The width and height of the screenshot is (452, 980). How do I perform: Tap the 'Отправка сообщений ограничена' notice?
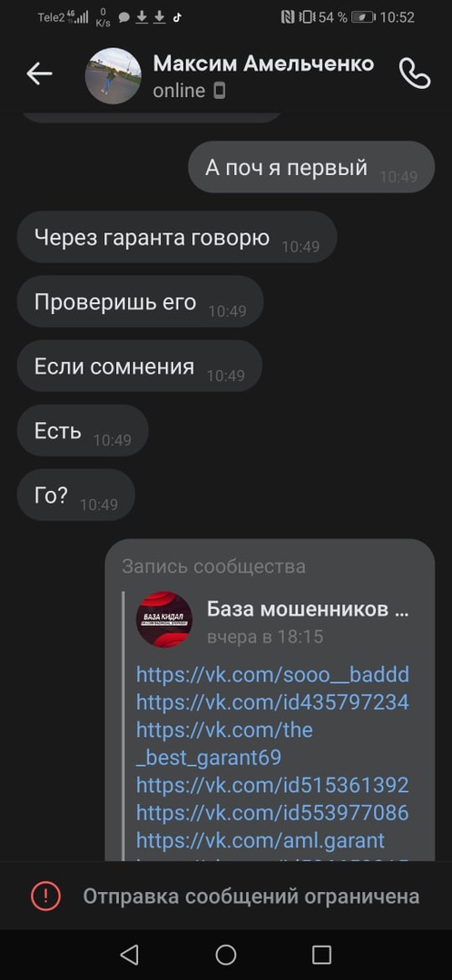(x=251, y=897)
